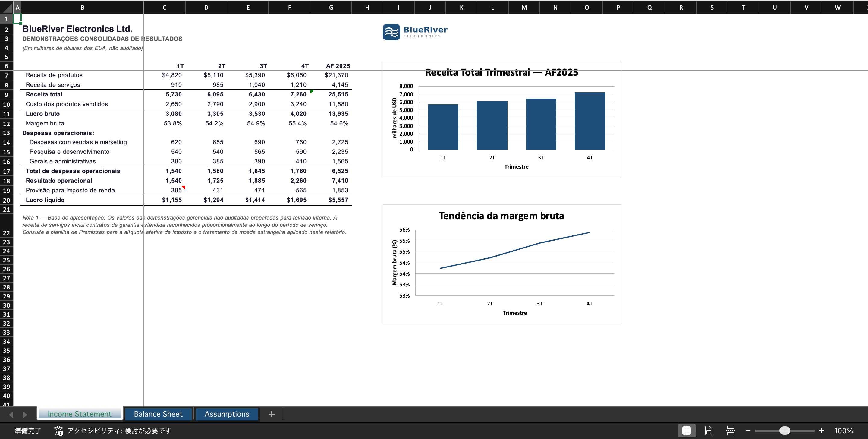Click the gross margin trend line
The image size is (868, 439).
pyautogui.click(x=515, y=250)
